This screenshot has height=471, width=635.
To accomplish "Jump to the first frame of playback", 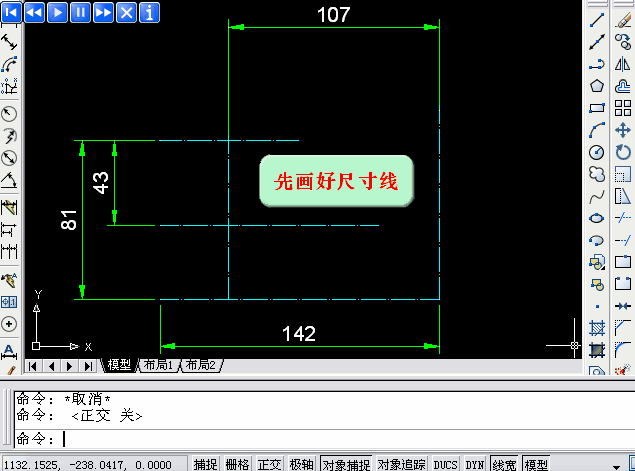I will pyautogui.click(x=11, y=13).
